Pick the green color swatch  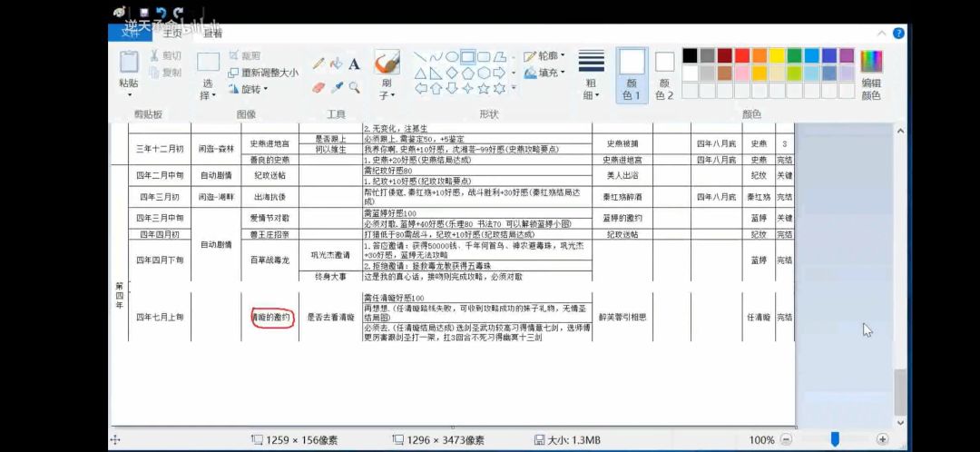point(794,55)
